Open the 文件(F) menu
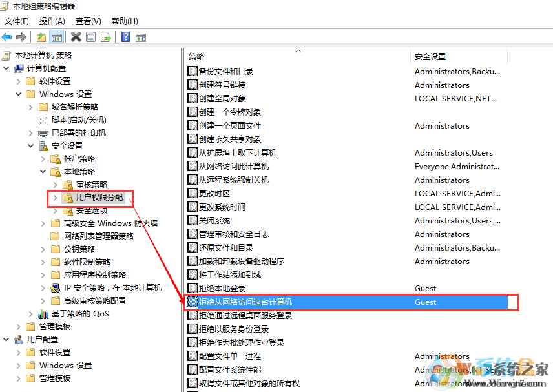The image size is (553, 392). tap(17, 21)
